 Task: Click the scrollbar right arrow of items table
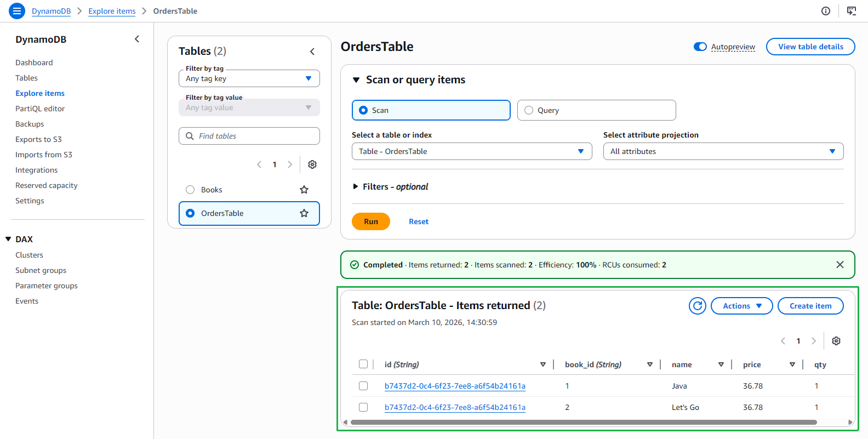coord(850,422)
